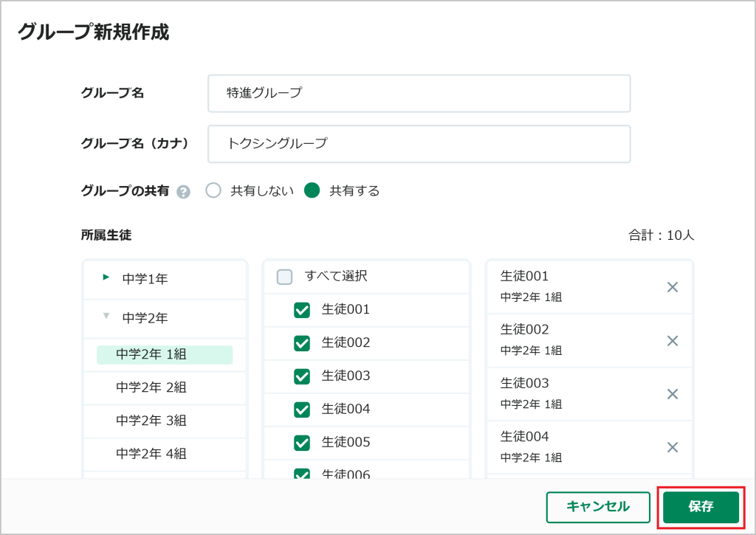Remove 生徒003 from selected students

coord(672,394)
